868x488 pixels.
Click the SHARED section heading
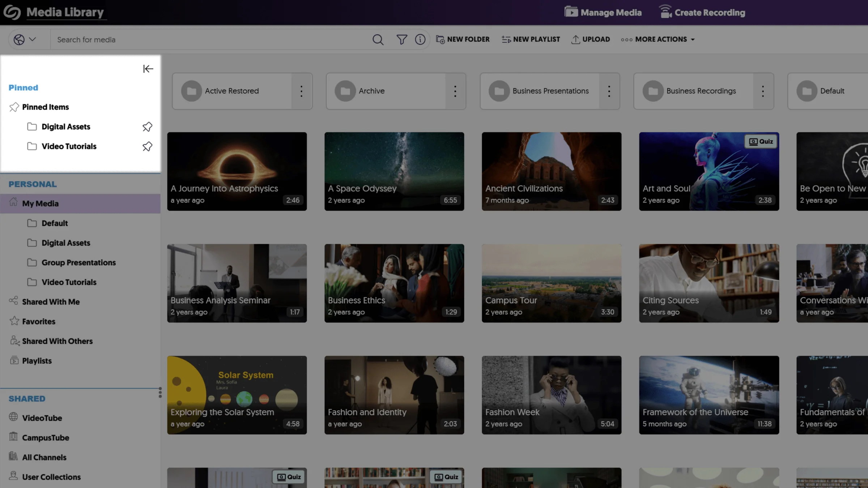pyautogui.click(x=27, y=399)
